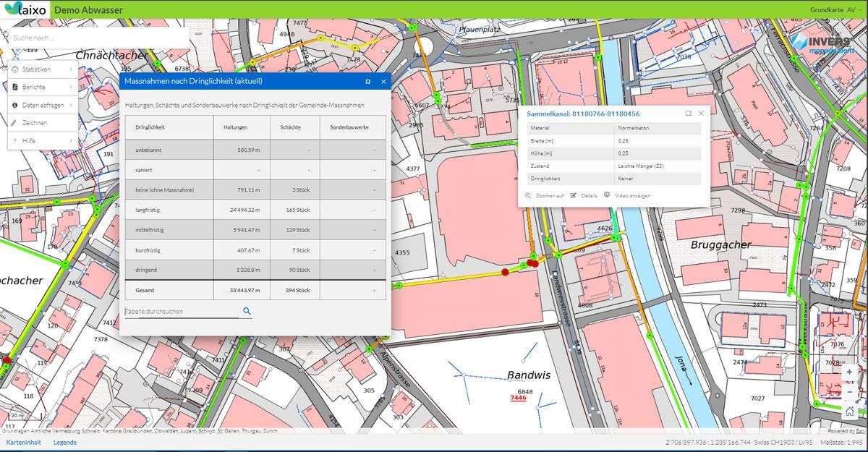868x452 pixels.
Task: Click the laixo logo
Action: point(25,10)
